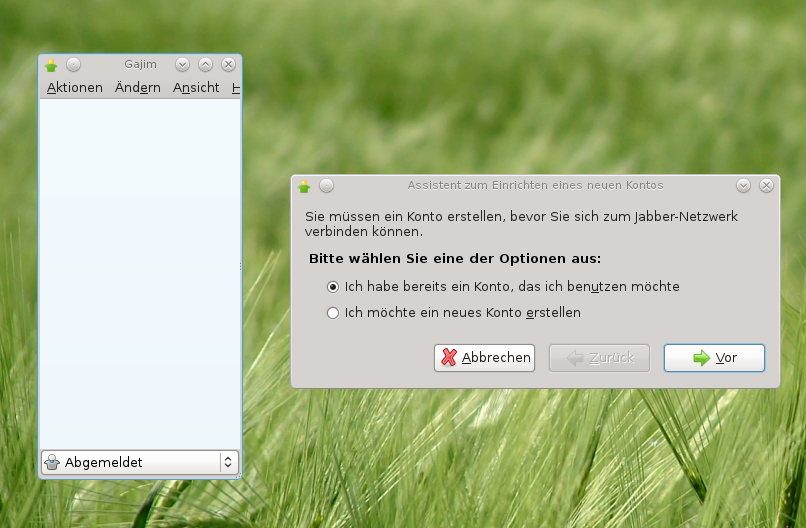806x528 pixels.
Task: Open the Aktionen menu
Action: (x=75, y=88)
